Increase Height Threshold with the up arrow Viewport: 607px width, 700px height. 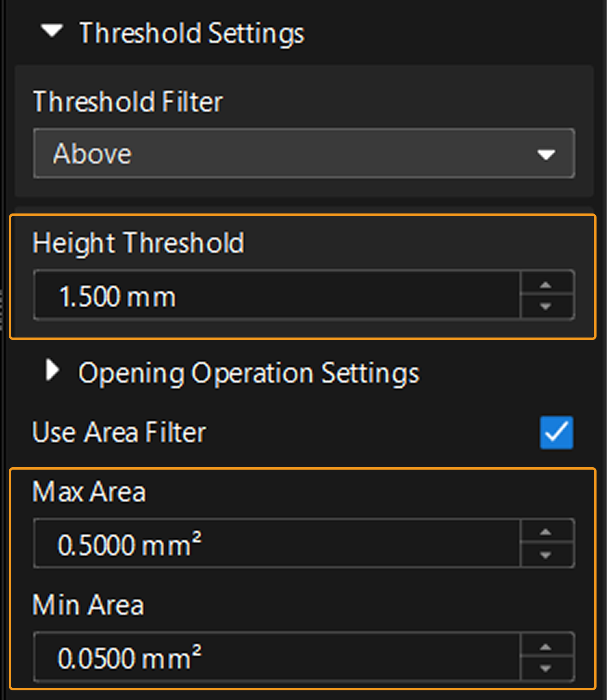pos(546,285)
